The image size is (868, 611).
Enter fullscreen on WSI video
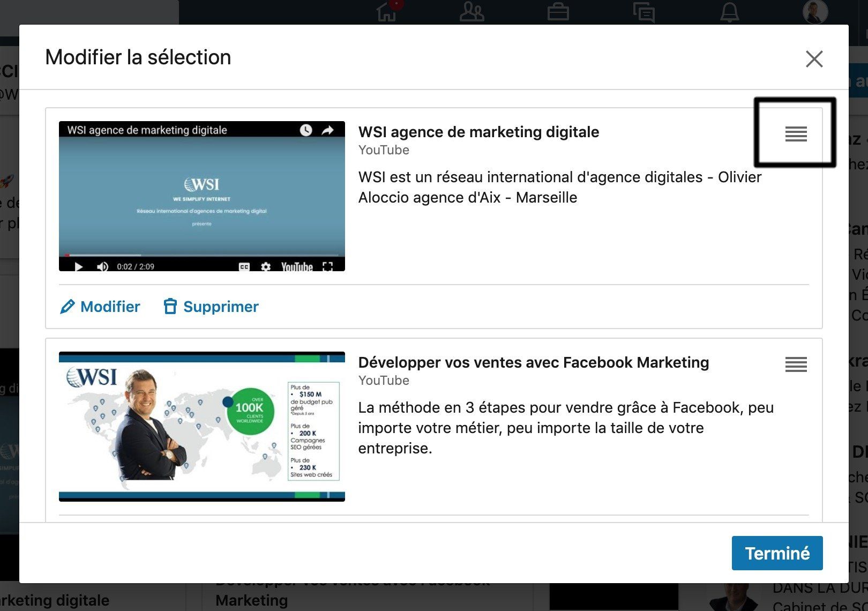tap(328, 266)
